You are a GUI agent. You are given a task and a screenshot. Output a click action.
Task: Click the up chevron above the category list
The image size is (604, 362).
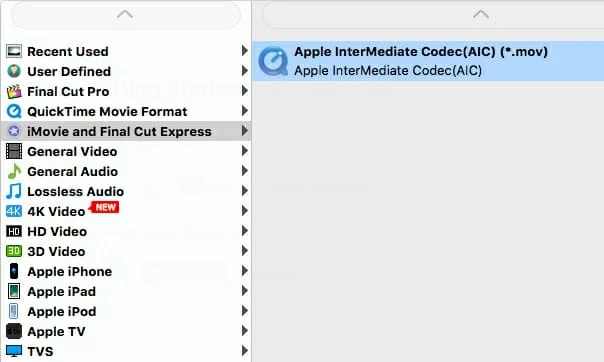125,15
